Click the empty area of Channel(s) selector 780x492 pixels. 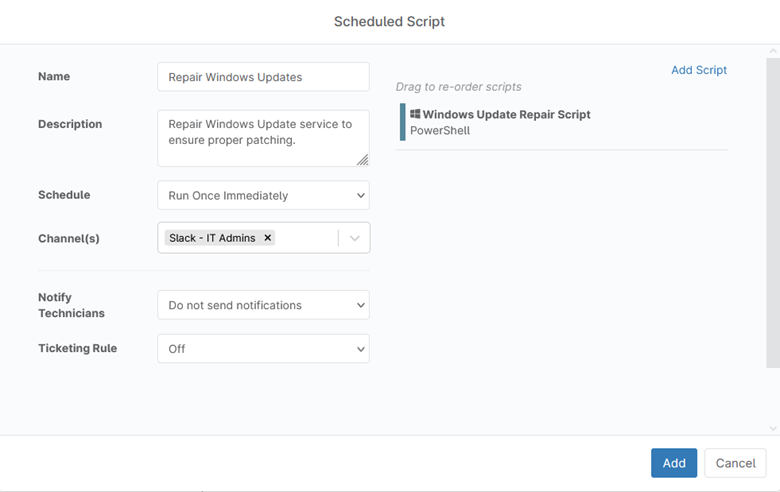pos(305,238)
